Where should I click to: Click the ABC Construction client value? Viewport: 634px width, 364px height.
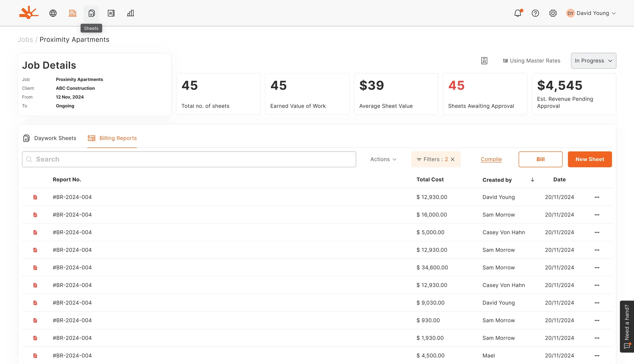75,88
